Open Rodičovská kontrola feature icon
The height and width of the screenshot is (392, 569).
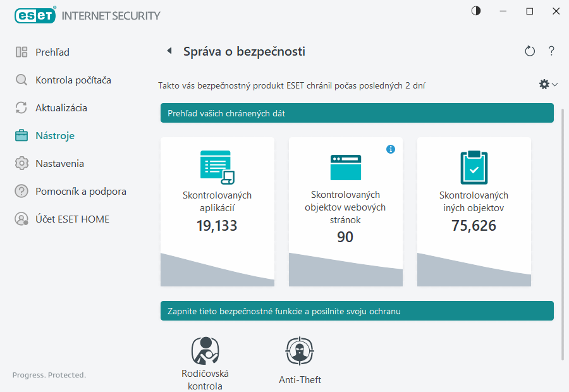point(204,351)
